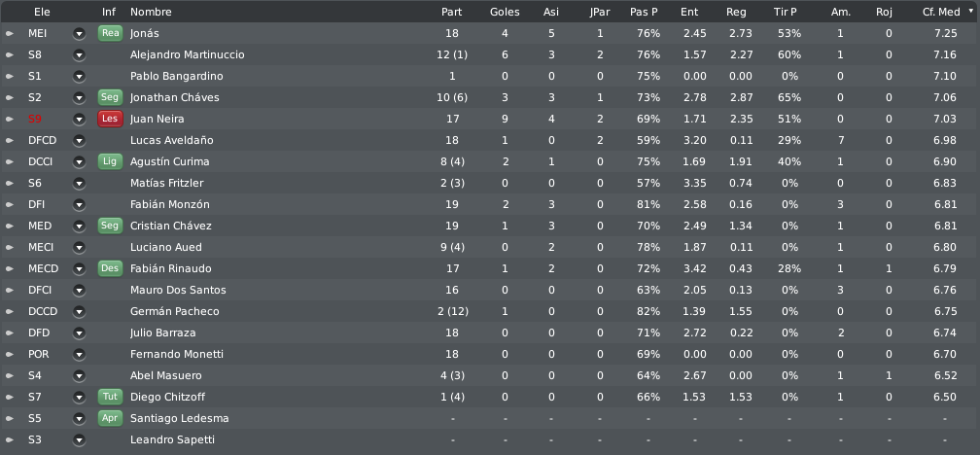Click the 'Des' badge next to Fabián Rinaudo
The width and height of the screenshot is (980, 455).
110,268
